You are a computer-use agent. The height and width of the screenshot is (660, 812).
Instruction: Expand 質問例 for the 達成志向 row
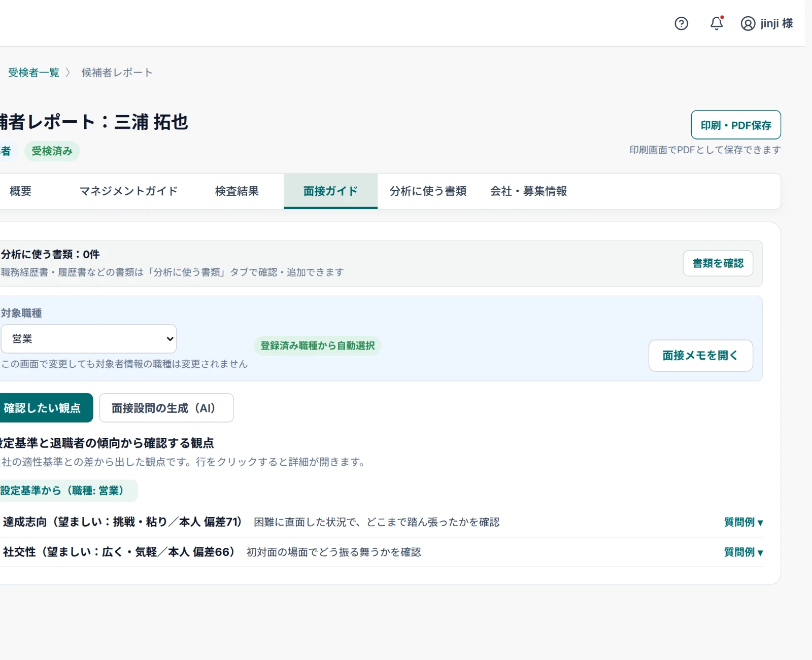click(x=743, y=522)
